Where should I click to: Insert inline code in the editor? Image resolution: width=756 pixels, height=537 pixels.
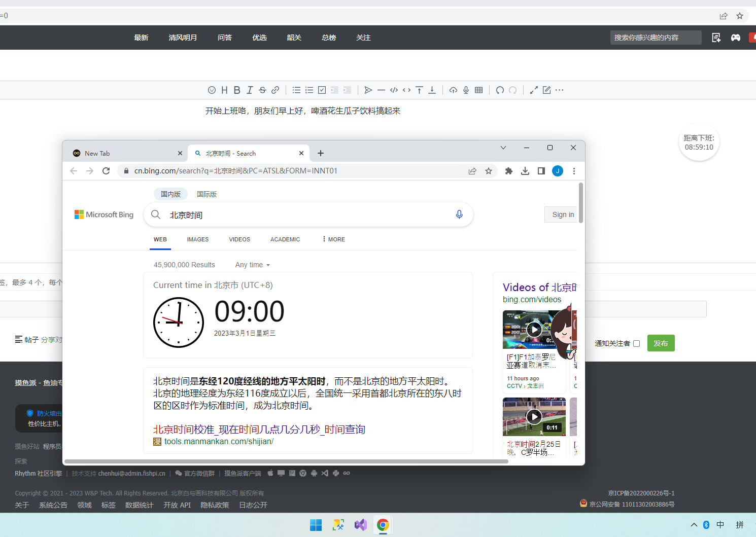(406, 90)
